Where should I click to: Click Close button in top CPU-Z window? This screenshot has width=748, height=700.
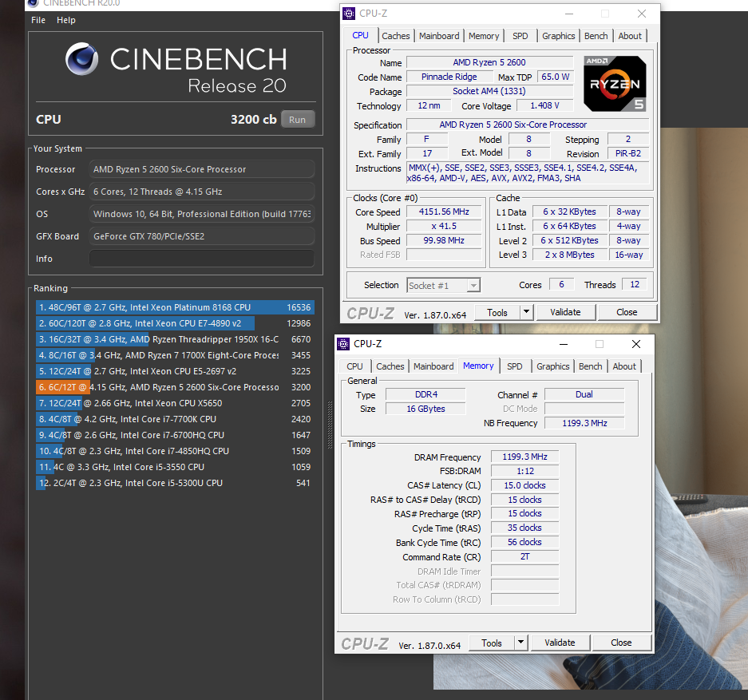point(627,312)
